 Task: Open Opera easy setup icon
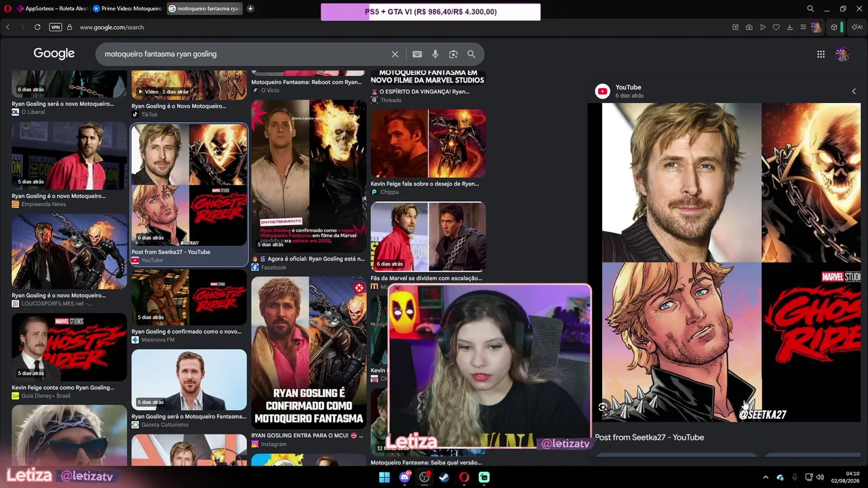[x=803, y=27]
